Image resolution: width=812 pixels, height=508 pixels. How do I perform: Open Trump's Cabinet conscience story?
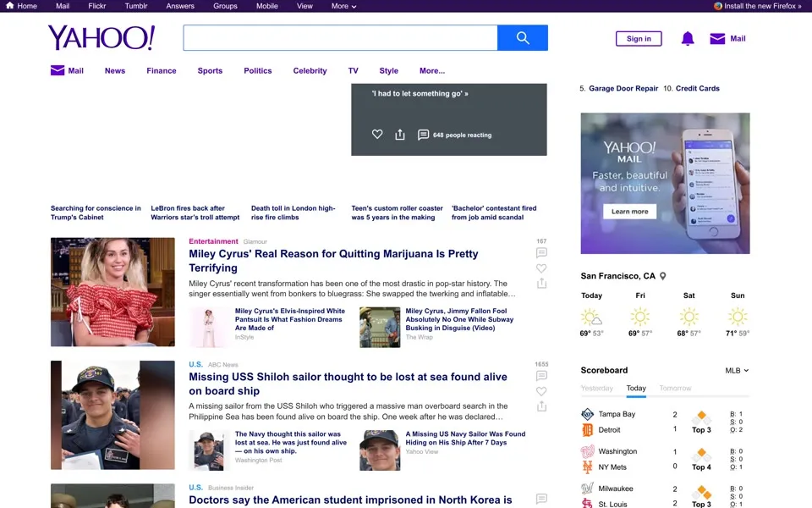point(96,213)
